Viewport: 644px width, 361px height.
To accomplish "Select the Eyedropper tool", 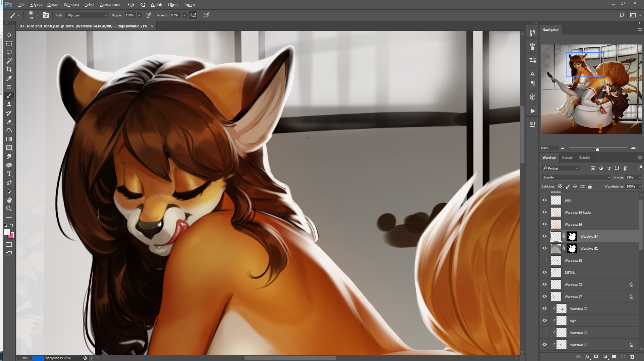I will click(9, 78).
